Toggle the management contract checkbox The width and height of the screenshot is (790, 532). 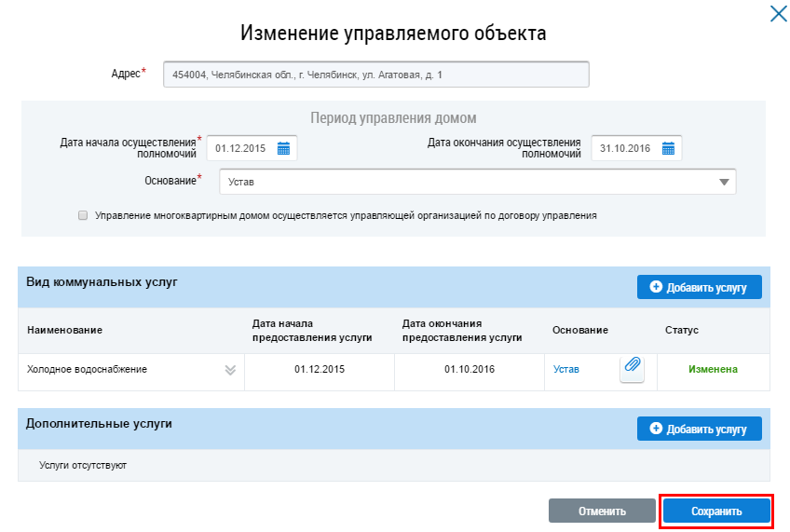coord(83,215)
